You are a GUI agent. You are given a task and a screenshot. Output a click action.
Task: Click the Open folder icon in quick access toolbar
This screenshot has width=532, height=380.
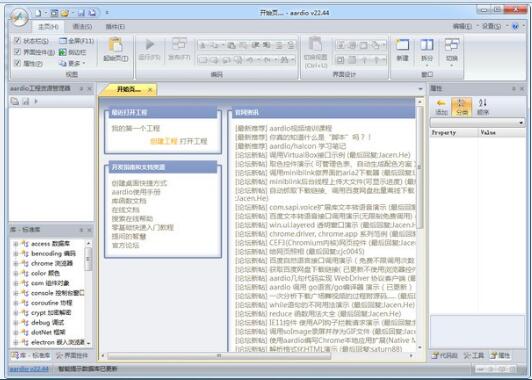(64, 13)
